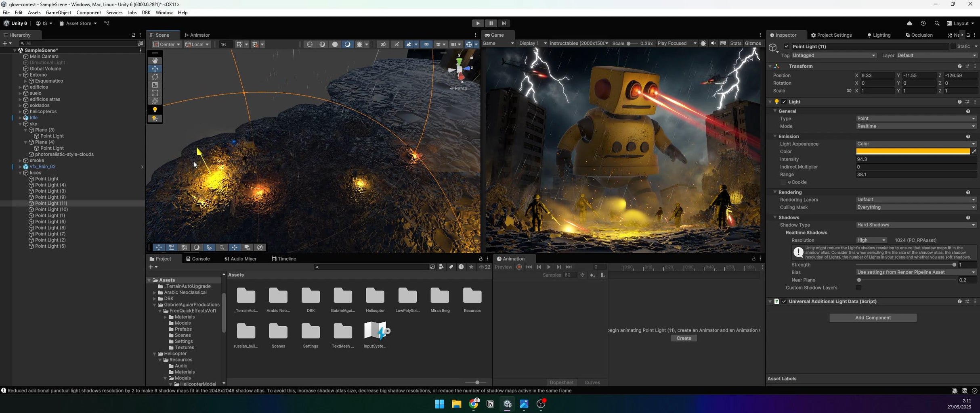The height and width of the screenshot is (413, 980).
Task: Open the Tag dropdown
Action: click(x=834, y=56)
